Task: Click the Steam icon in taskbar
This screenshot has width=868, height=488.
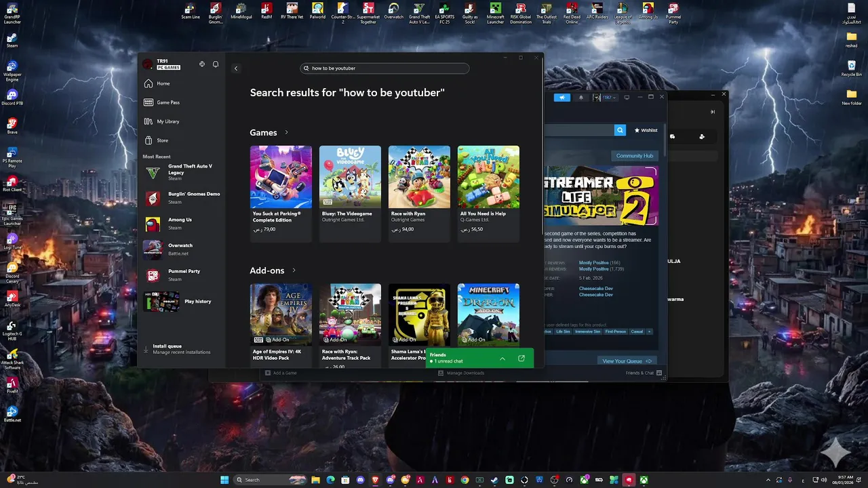Action: 494,480
